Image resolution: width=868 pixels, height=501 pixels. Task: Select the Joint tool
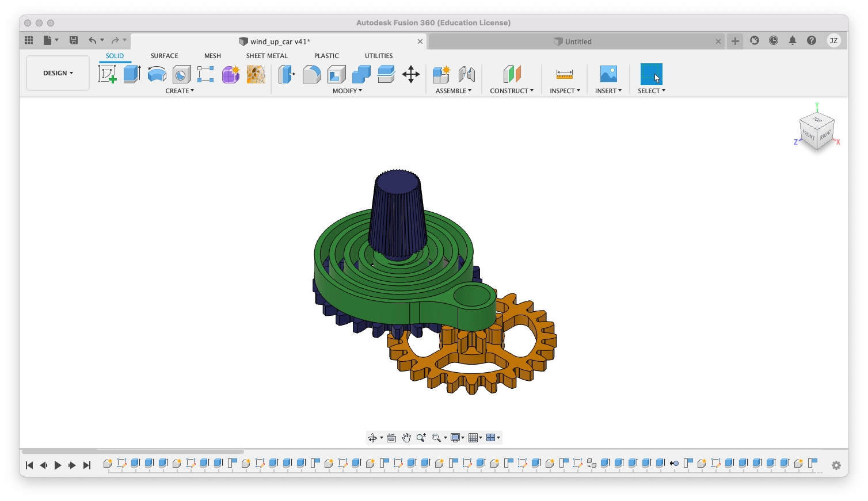pyautogui.click(x=467, y=74)
